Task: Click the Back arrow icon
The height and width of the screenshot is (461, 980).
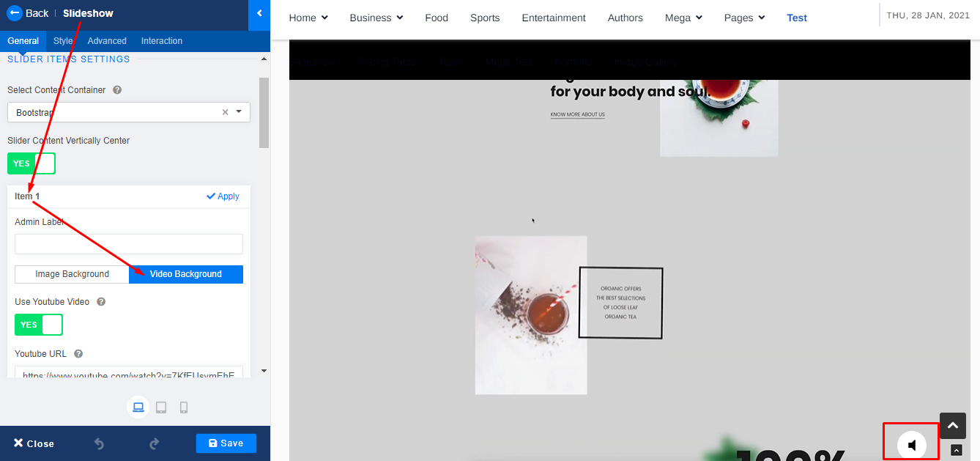Action: (x=15, y=13)
